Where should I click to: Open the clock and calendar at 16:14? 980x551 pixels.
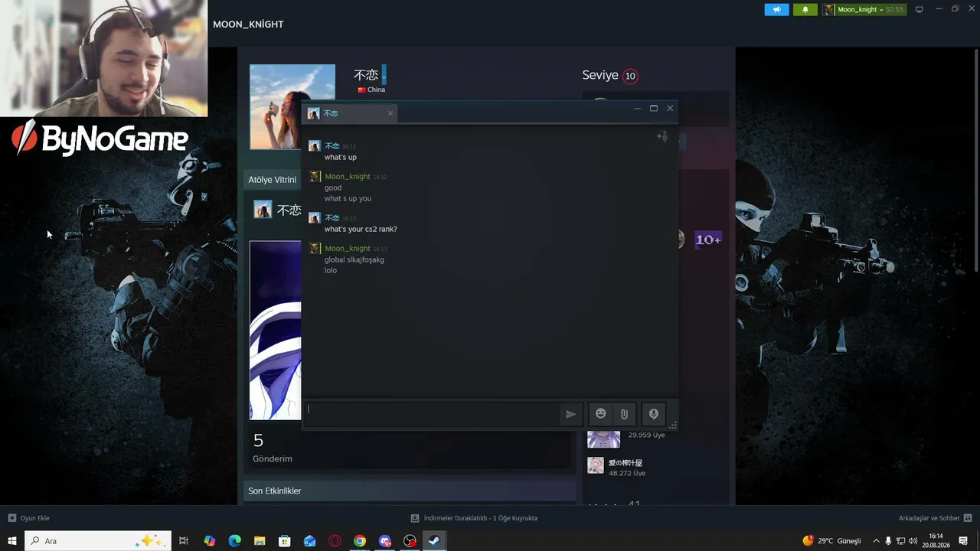coord(936,541)
